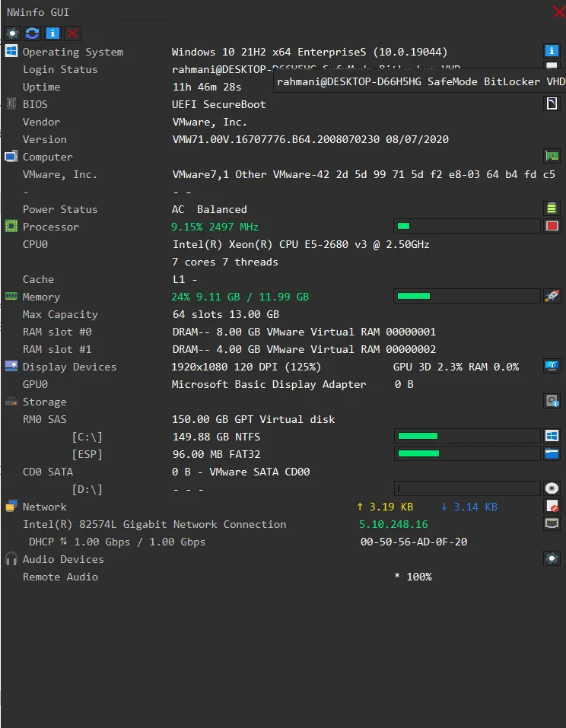
Task: Click 'VMware SATA CD00' drive text
Action: coord(259,472)
